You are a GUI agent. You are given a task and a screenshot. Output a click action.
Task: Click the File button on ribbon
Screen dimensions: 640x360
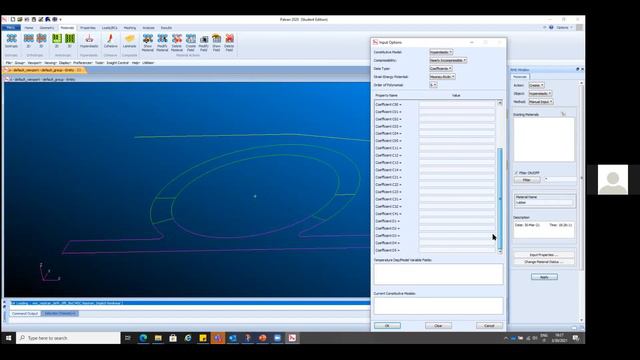click(11, 28)
